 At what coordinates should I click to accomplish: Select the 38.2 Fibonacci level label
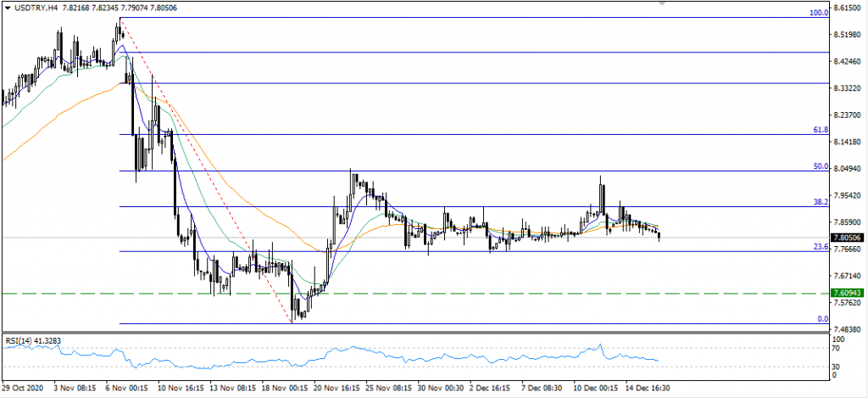tap(819, 202)
